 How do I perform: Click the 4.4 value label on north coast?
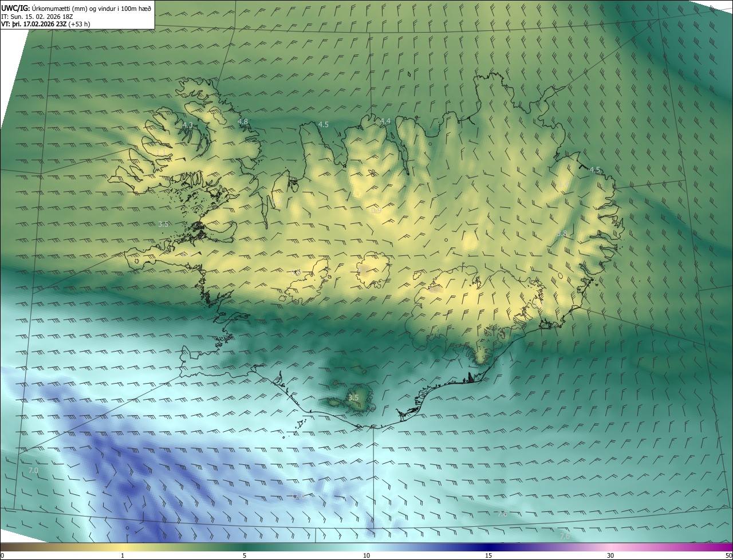385,121
